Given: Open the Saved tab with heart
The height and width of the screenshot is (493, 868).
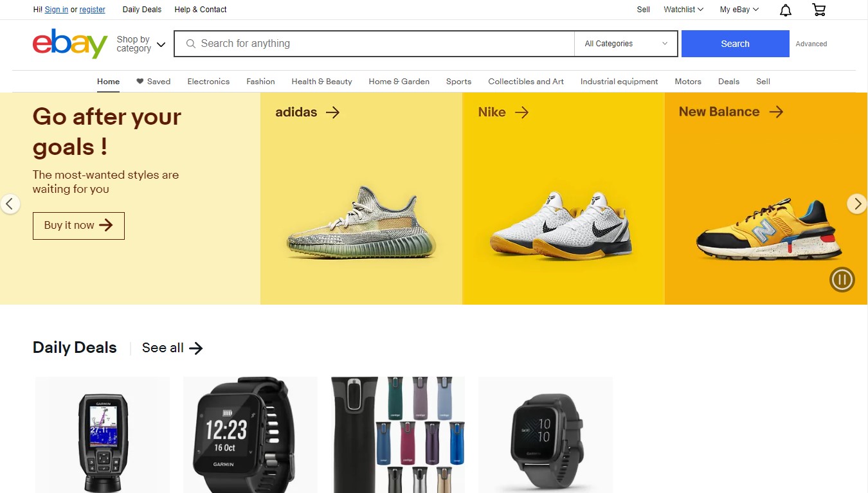Looking at the screenshot, I should pyautogui.click(x=153, y=82).
